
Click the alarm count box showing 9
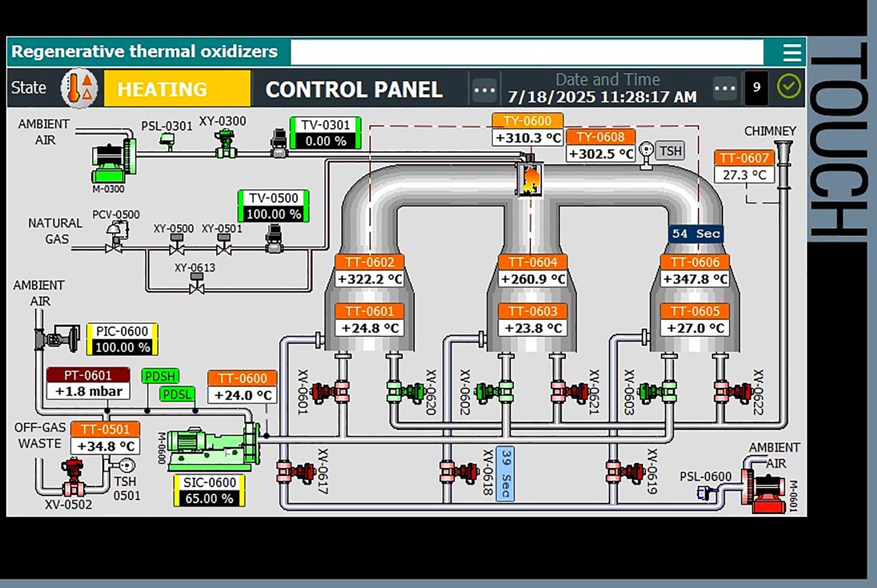pyautogui.click(x=756, y=88)
